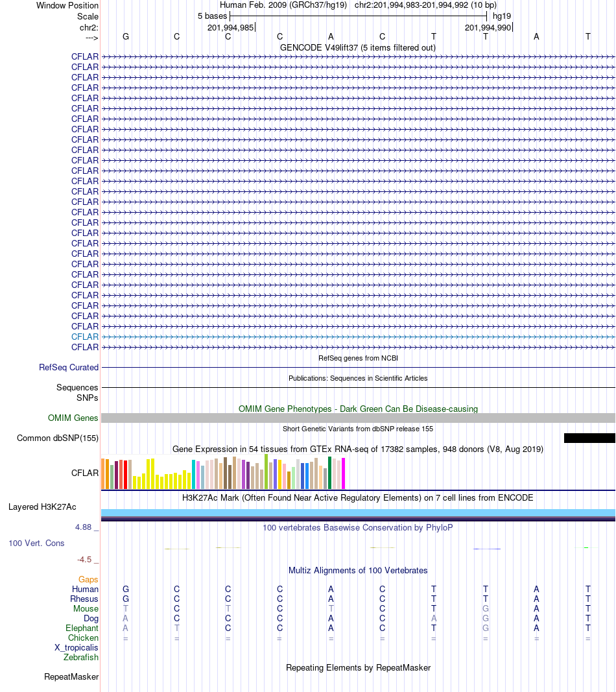Click the Elephant alignment row label
The width and height of the screenshot is (616, 692).
tap(82, 628)
